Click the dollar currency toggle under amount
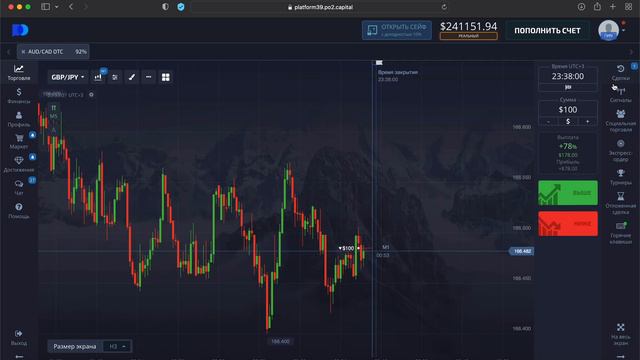The image size is (640, 360). click(x=568, y=122)
